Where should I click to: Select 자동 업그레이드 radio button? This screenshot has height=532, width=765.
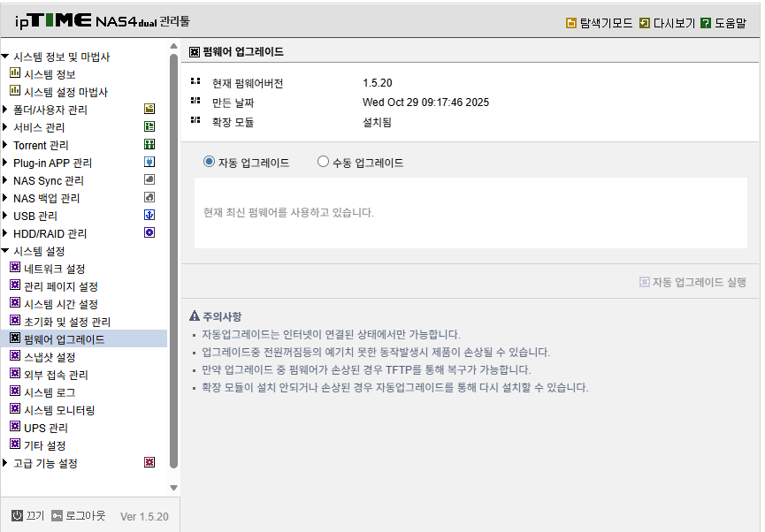(x=209, y=162)
